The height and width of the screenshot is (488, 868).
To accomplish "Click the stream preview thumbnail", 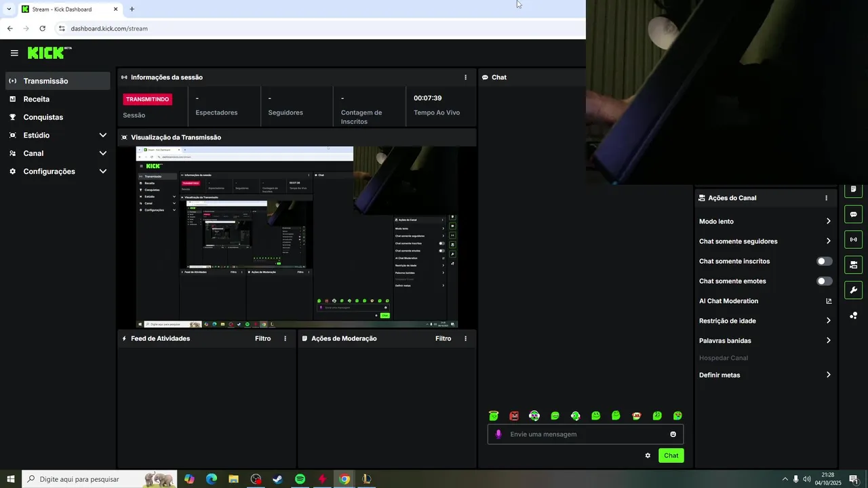I will pos(297,237).
